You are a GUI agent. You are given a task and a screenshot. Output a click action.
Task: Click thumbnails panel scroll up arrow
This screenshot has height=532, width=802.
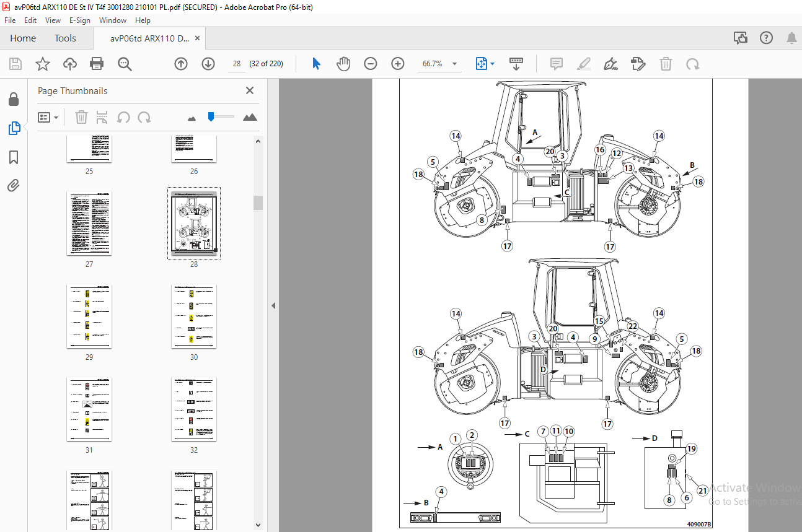tap(258, 141)
